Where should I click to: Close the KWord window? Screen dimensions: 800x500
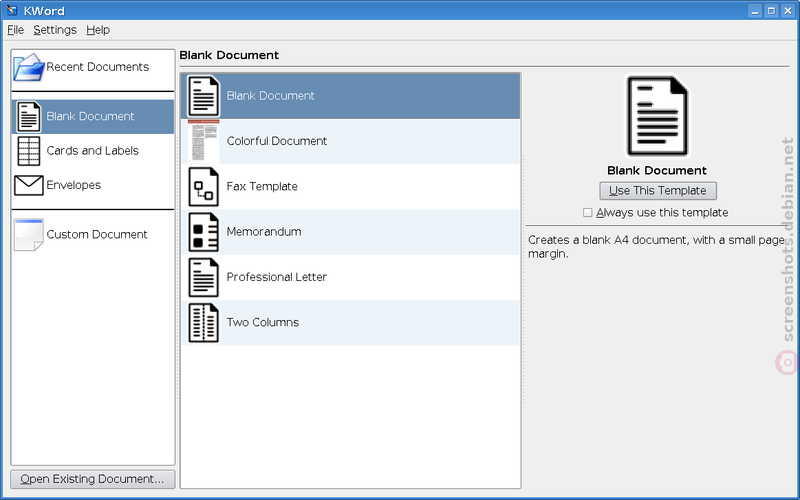tap(788, 11)
